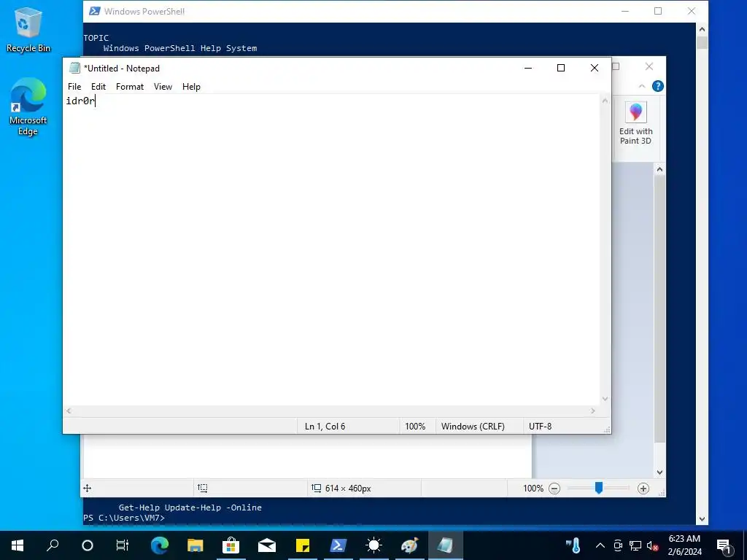Image resolution: width=747 pixels, height=560 pixels.
Task: Click the Paint selection size icon
Action: pyautogui.click(x=203, y=488)
